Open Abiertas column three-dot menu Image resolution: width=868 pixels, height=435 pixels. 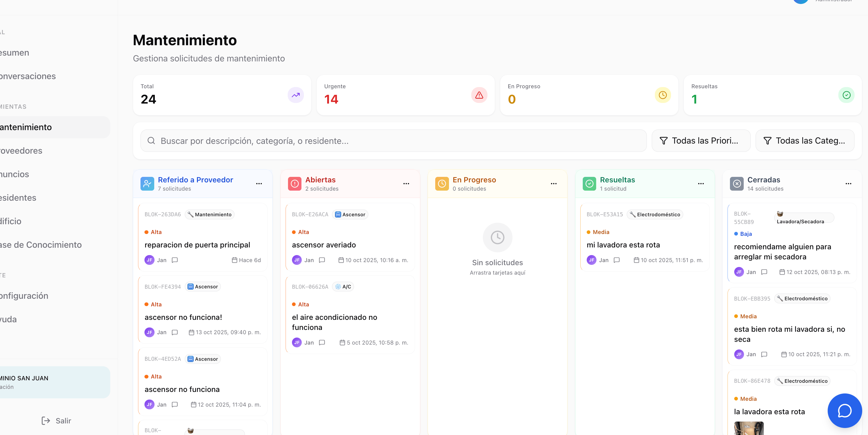click(x=406, y=184)
